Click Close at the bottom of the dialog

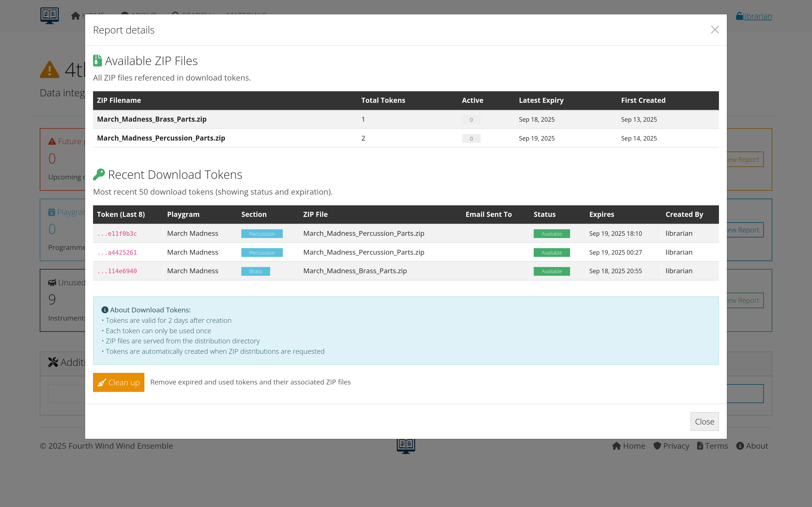pos(704,421)
